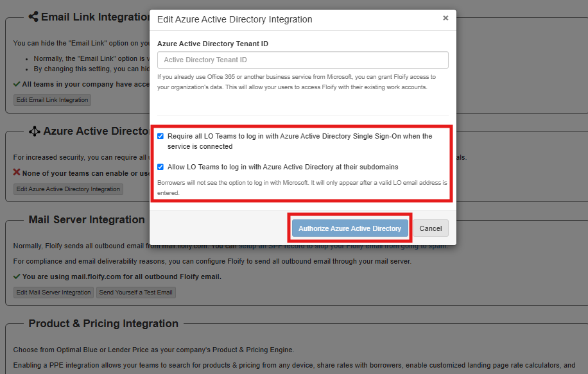Open Edit Email Link Integration
This screenshot has height=374, width=588.
click(53, 100)
